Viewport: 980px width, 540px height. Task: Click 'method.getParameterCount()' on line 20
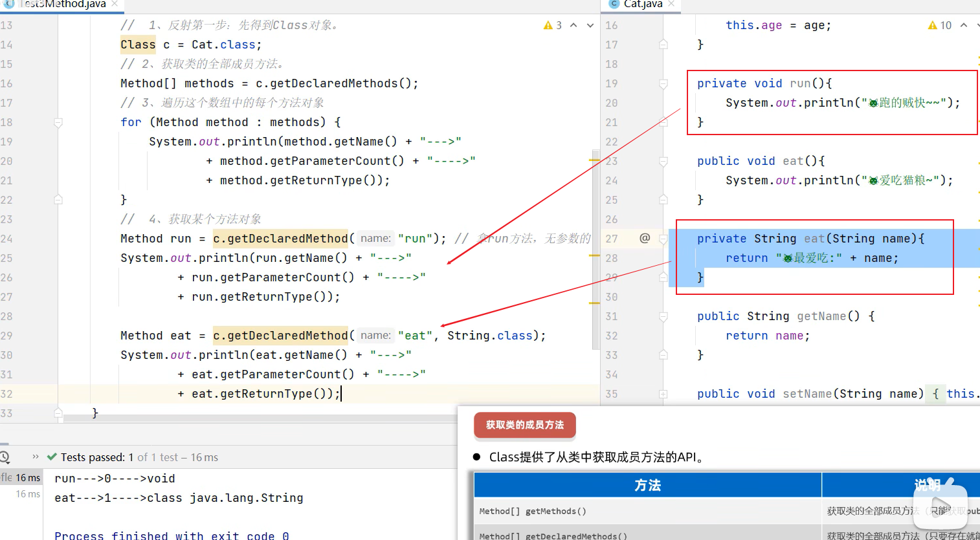coord(312,161)
